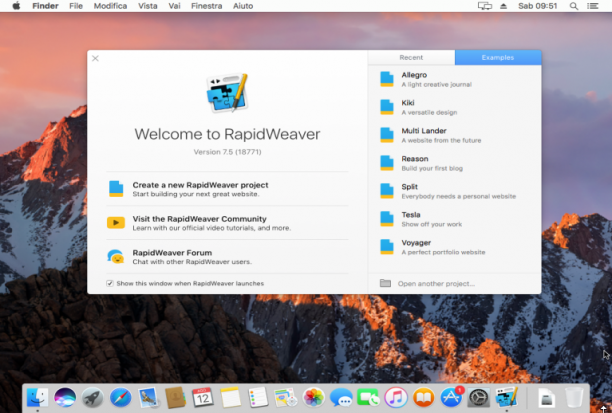Image resolution: width=612 pixels, height=413 pixels.
Task: Click the eject icon in menu bar
Action: coord(503,6)
